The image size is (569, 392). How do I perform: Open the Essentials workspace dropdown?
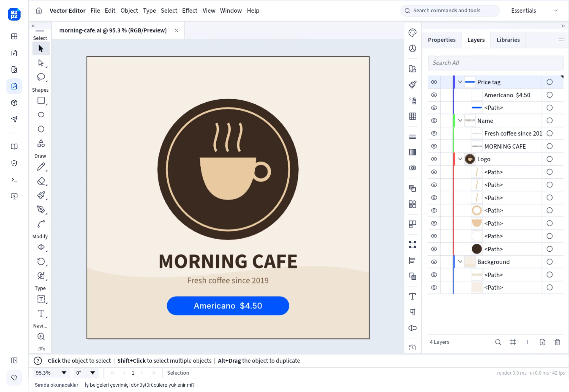click(x=534, y=10)
